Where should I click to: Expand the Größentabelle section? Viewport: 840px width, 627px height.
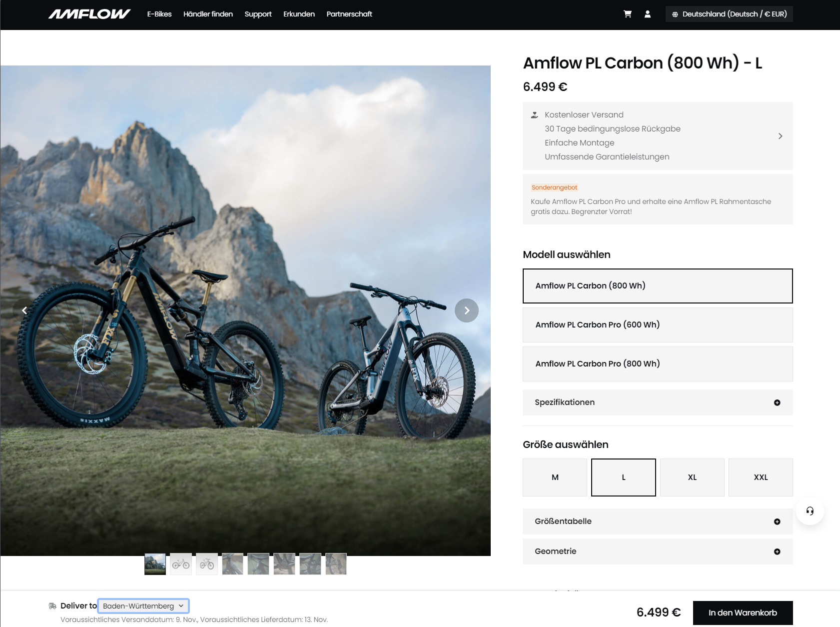(658, 521)
